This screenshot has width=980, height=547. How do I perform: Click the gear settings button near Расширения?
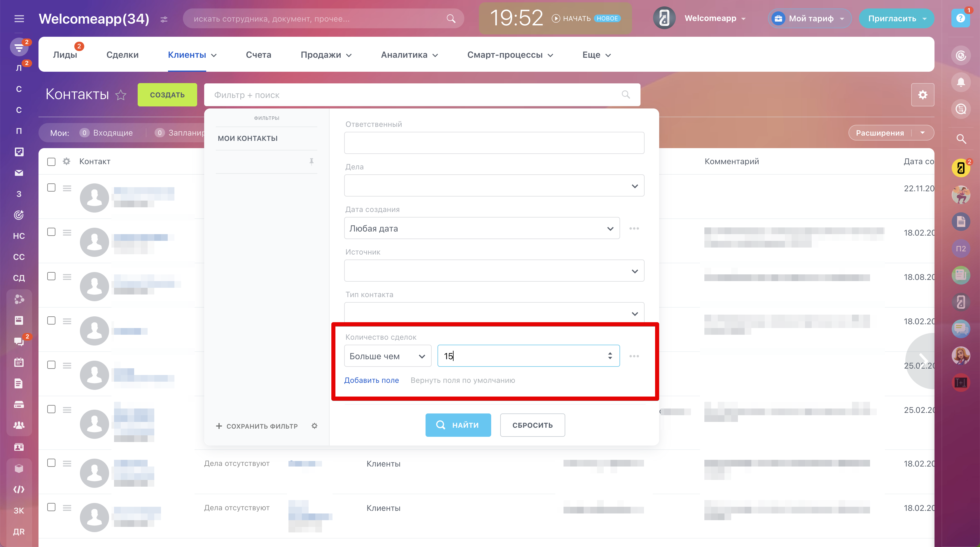pyautogui.click(x=923, y=95)
